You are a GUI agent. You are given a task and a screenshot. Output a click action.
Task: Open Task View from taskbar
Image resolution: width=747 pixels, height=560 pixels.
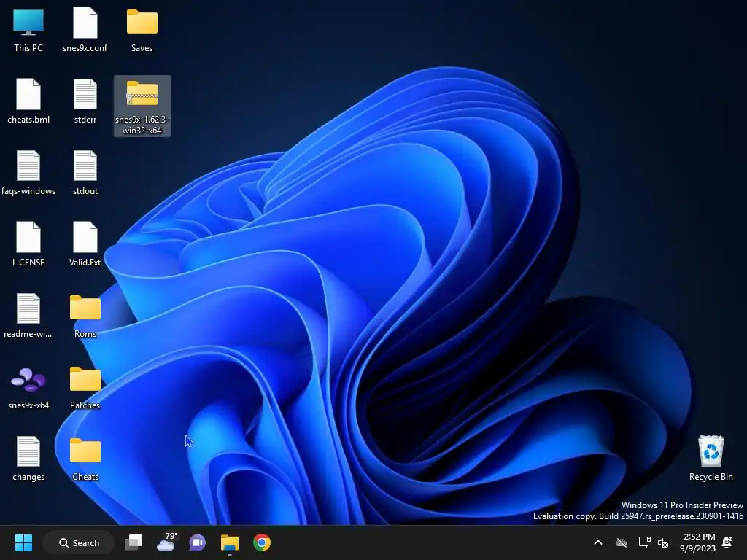pyautogui.click(x=133, y=542)
